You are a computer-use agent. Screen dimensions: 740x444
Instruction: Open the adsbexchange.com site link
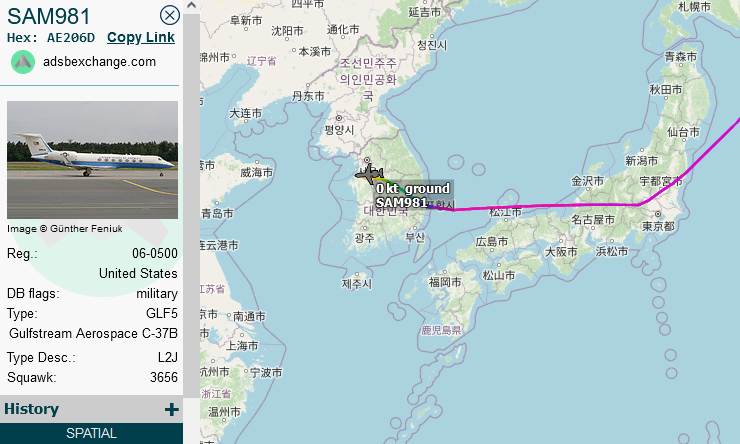(99, 61)
